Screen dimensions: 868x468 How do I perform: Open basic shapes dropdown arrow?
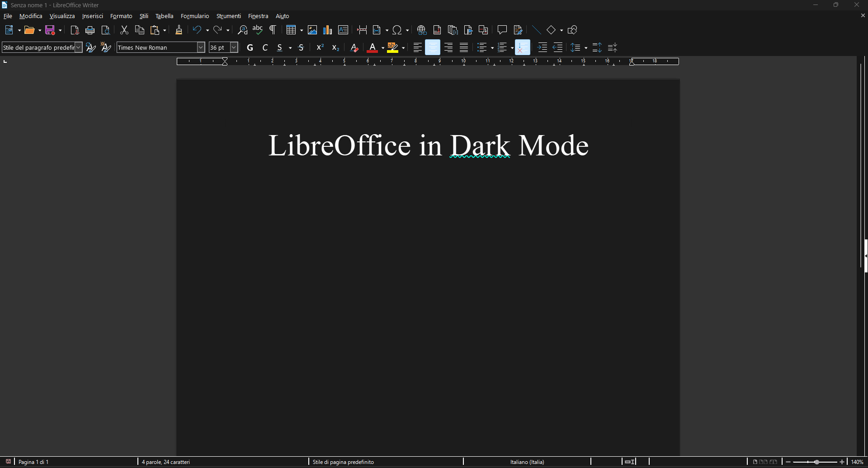coord(561,30)
